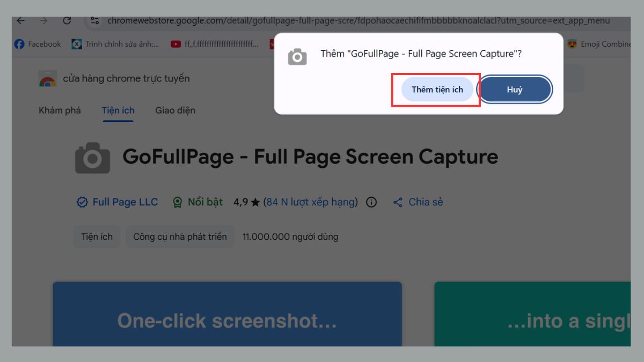Click the Chrome Web Store rainbow logo
The height and width of the screenshot is (362, 644).
(48, 79)
